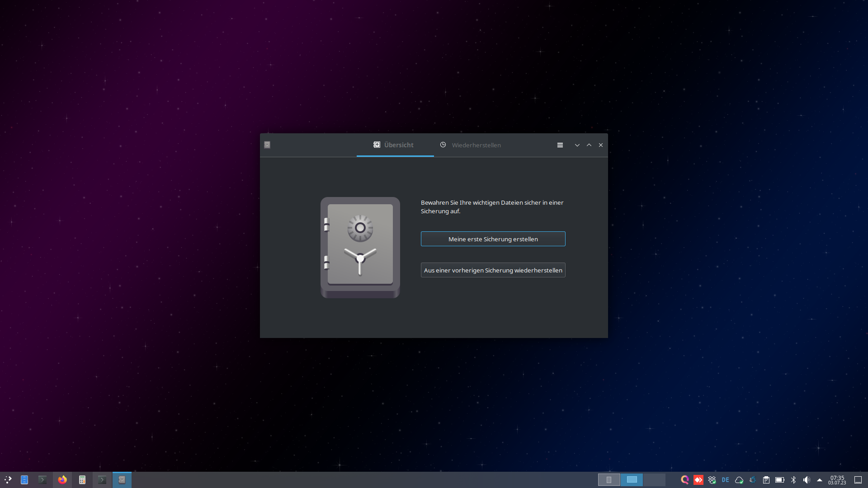The height and width of the screenshot is (488, 868).
Task: Click the Dropbox tray icon
Action: coord(712,480)
